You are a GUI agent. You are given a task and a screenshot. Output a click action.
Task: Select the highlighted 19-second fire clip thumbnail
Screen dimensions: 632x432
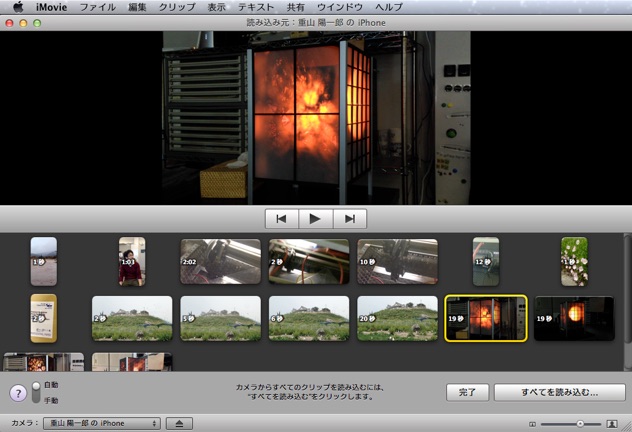click(x=486, y=318)
